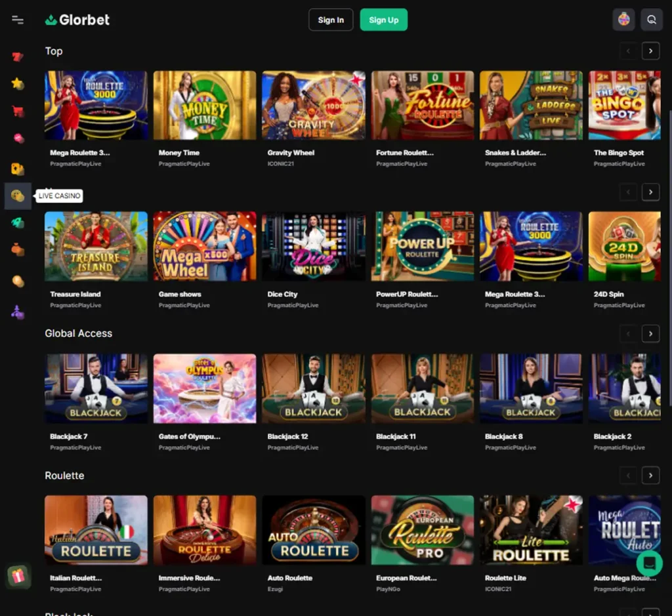Open the search icon in the header
672x616 pixels.
coord(652,20)
